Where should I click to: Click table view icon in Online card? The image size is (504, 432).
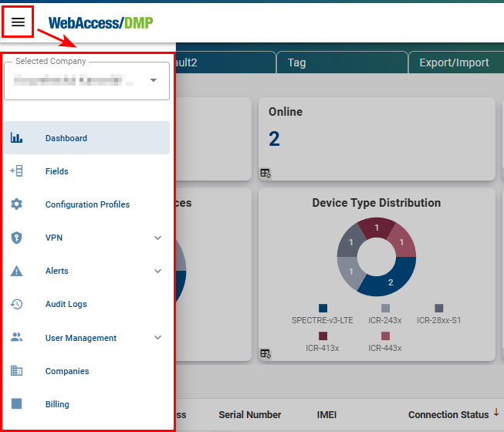coord(266,174)
